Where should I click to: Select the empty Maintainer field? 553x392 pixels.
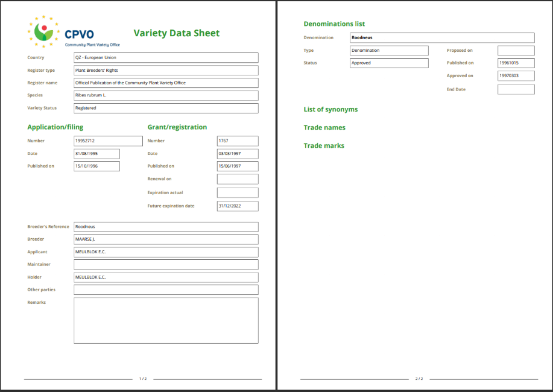[166, 264]
